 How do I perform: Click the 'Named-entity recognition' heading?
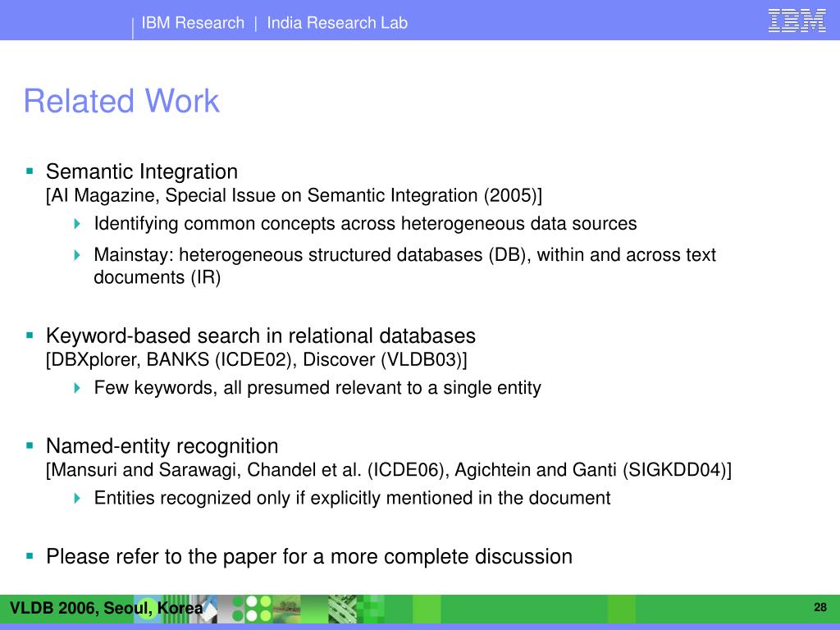(162, 445)
